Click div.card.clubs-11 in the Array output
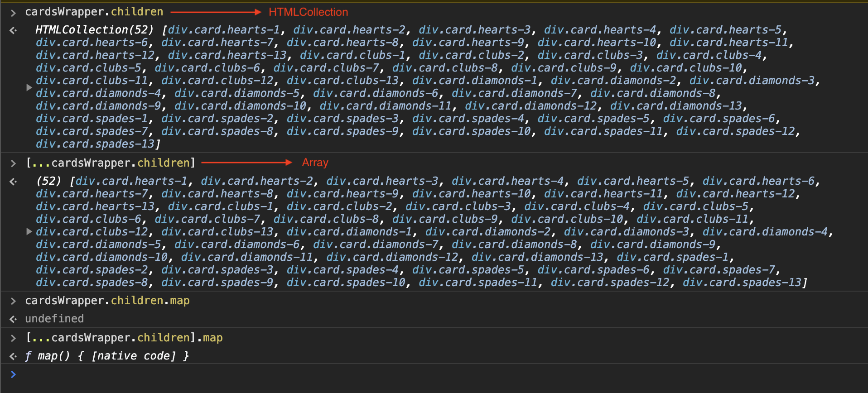 (x=692, y=219)
